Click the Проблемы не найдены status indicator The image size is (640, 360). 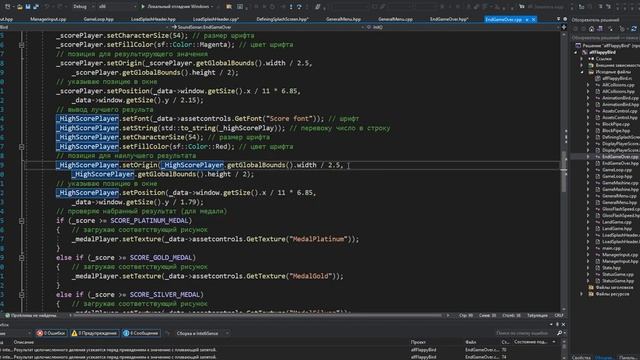pos(31,315)
